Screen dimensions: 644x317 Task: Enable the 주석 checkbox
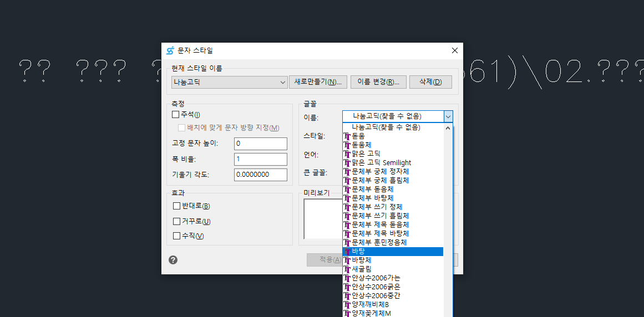pos(176,114)
